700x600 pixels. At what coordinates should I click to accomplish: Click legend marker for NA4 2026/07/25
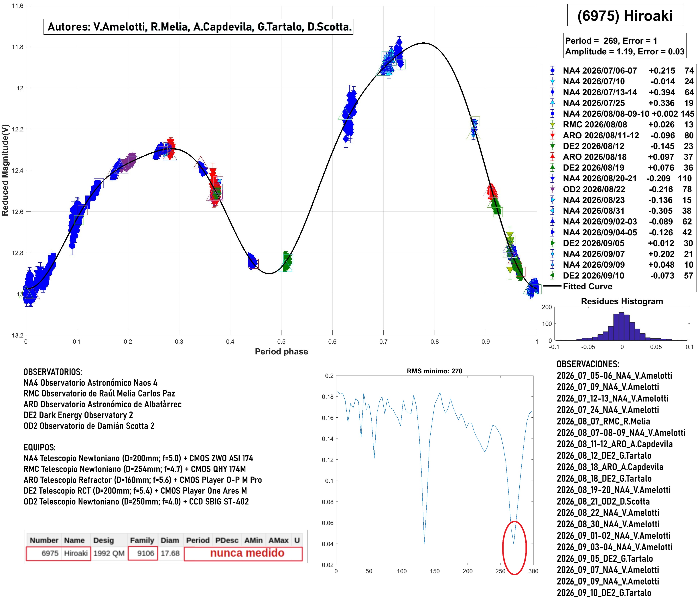click(x=552, y=103)
